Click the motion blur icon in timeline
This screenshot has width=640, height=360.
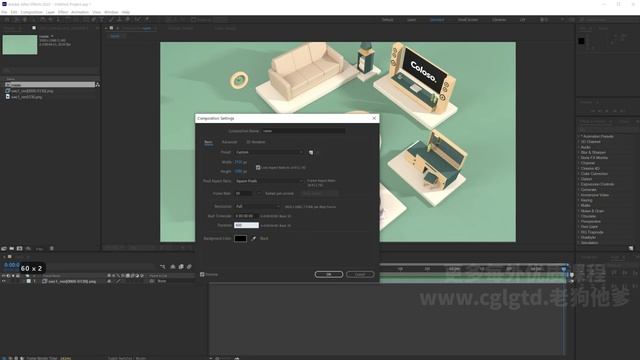[189, 267]
